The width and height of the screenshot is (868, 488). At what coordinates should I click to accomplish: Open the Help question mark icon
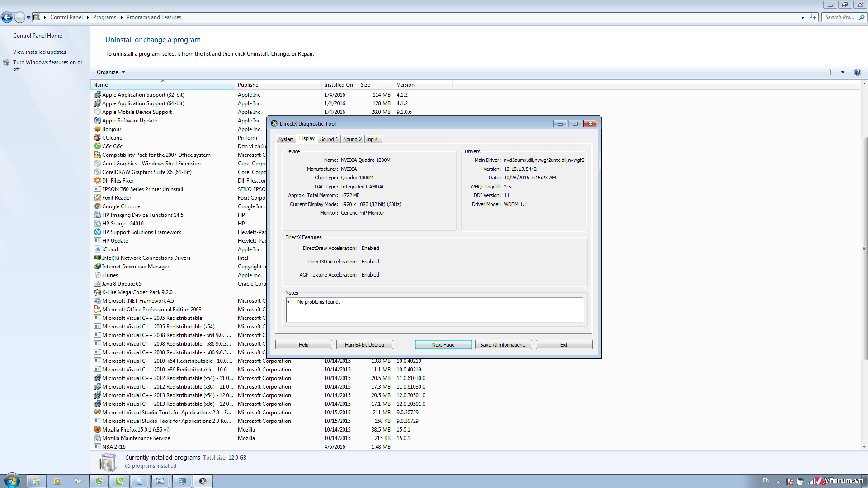(857, 72)
